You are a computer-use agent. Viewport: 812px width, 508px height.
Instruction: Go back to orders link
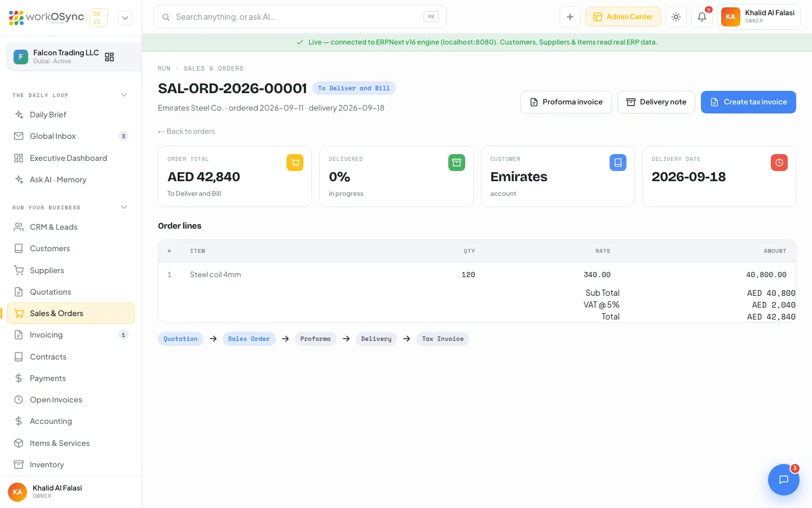point(187,132)
